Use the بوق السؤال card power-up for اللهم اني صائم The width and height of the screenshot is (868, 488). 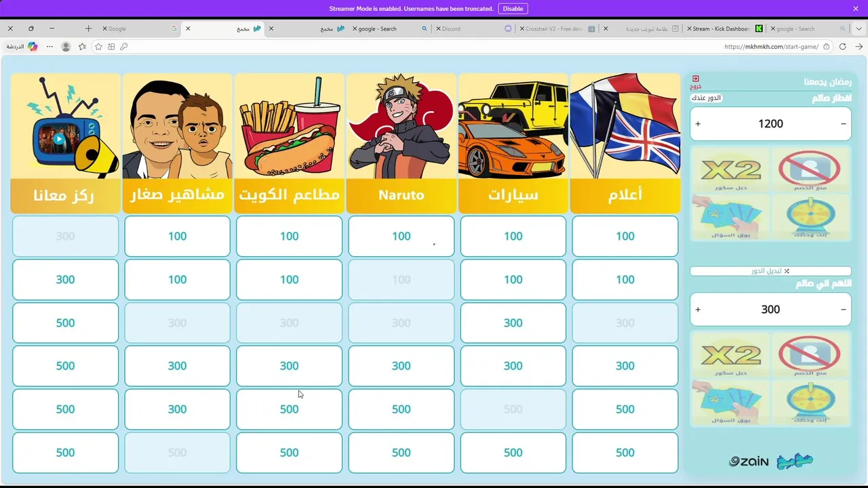pyautogui.click(x=732, y=401)
